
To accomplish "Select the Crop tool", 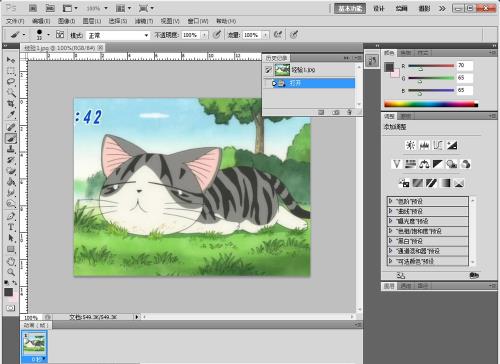I will 11,104.
